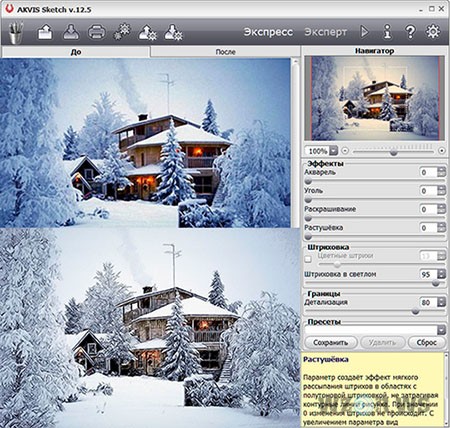Image resolution: width=450 pixels, height=428 pixels.
Task: Adjust Акварель value spinner arrows
Action: 441,172
